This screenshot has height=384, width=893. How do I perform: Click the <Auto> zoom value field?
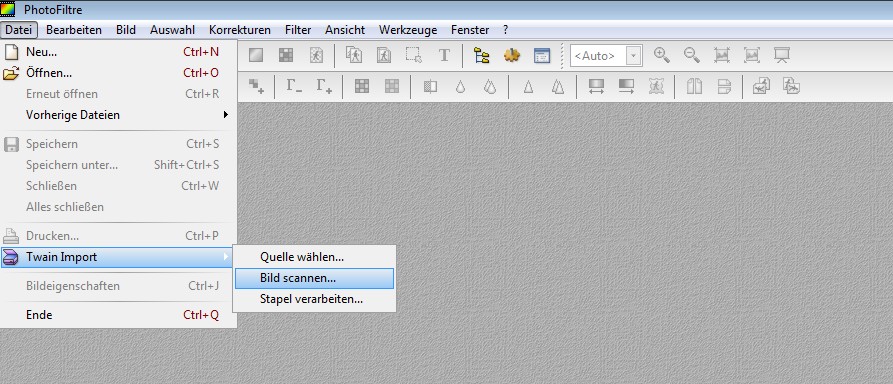598,56
